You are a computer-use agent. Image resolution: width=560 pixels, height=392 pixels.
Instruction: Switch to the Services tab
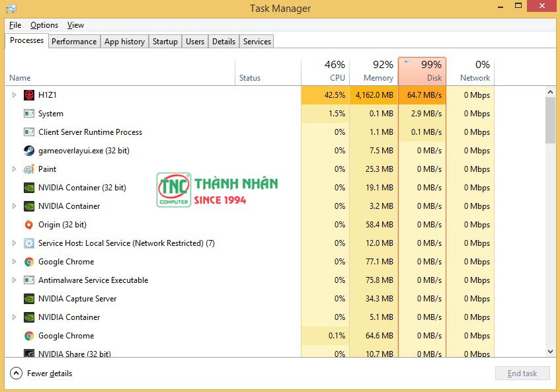click(257, 42)
